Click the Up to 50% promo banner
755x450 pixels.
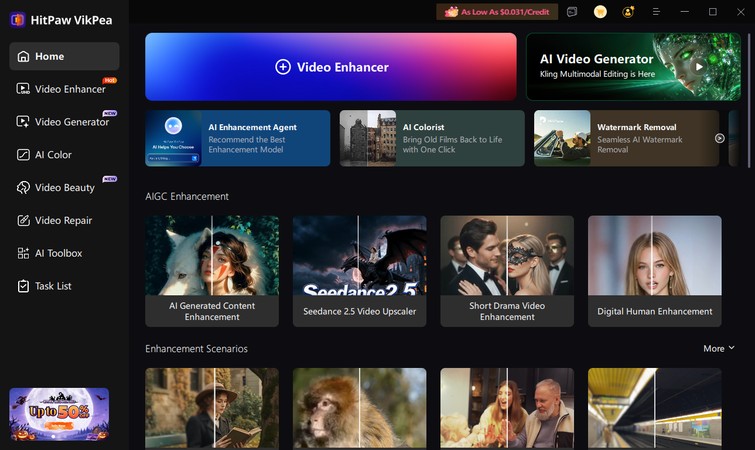click(x=59, y=414)
